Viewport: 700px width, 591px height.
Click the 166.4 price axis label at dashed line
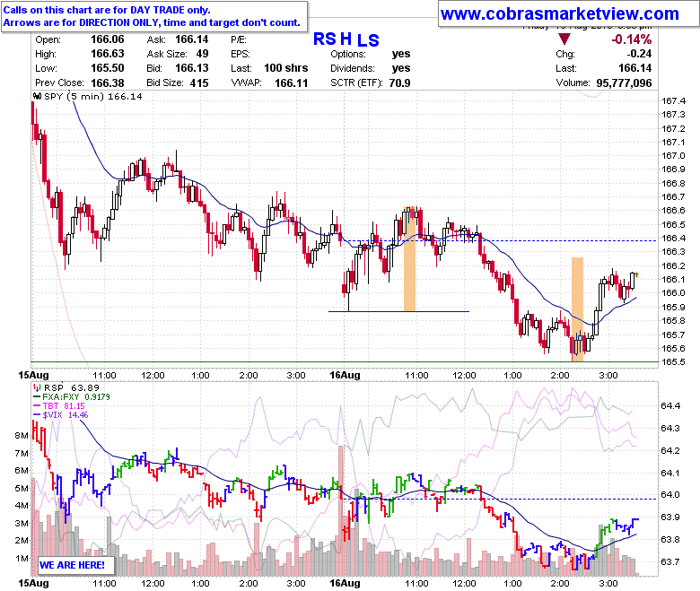tap(673, 239)
